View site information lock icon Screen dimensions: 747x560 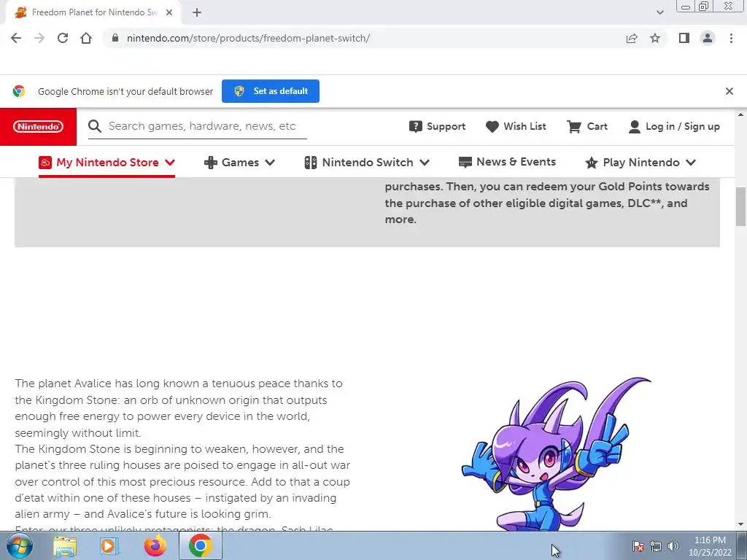pos(115,38)
